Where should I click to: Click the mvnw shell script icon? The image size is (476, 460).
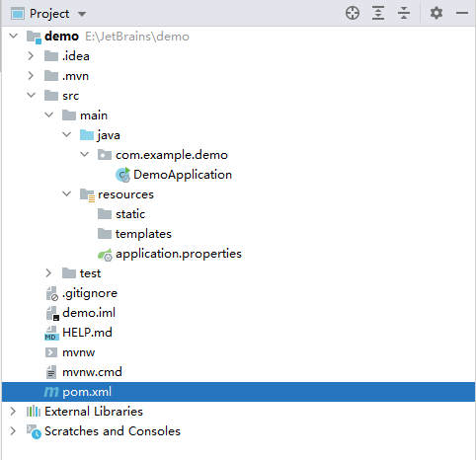click(51, 352)
